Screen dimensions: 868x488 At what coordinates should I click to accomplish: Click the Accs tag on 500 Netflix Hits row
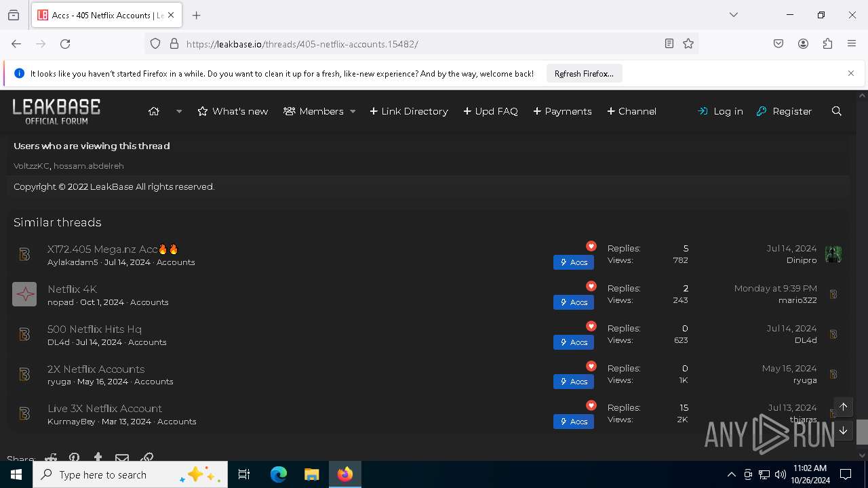click(574, 342)
